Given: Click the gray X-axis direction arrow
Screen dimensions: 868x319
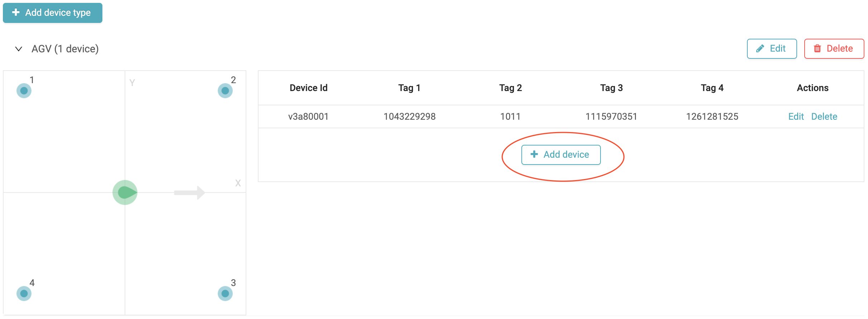Looking at the screenshot, I should coord(189,192).
